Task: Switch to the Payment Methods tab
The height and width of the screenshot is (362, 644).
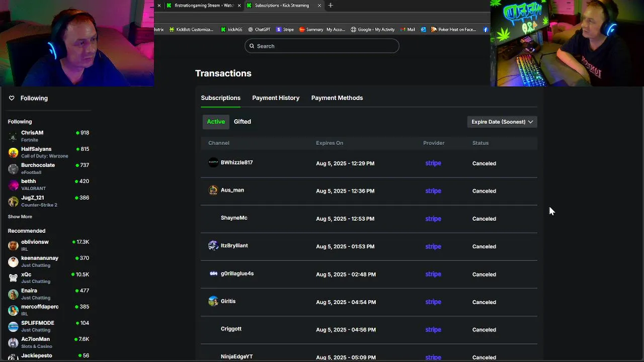Action: 337,98
